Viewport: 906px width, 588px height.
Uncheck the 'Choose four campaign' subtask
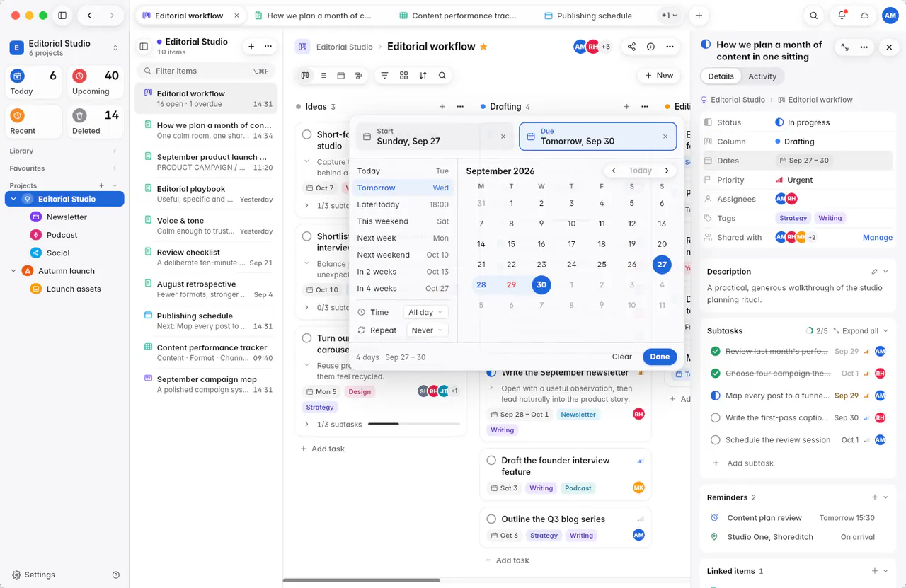point(715,374)
